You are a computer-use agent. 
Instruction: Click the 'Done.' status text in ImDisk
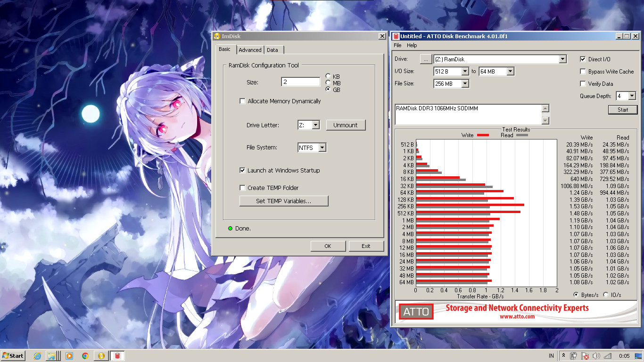(x=243, y=228)
